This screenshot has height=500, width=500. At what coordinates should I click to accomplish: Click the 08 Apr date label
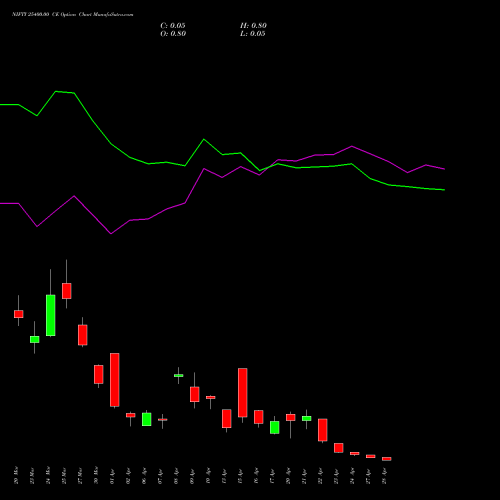tap(176, 475)
